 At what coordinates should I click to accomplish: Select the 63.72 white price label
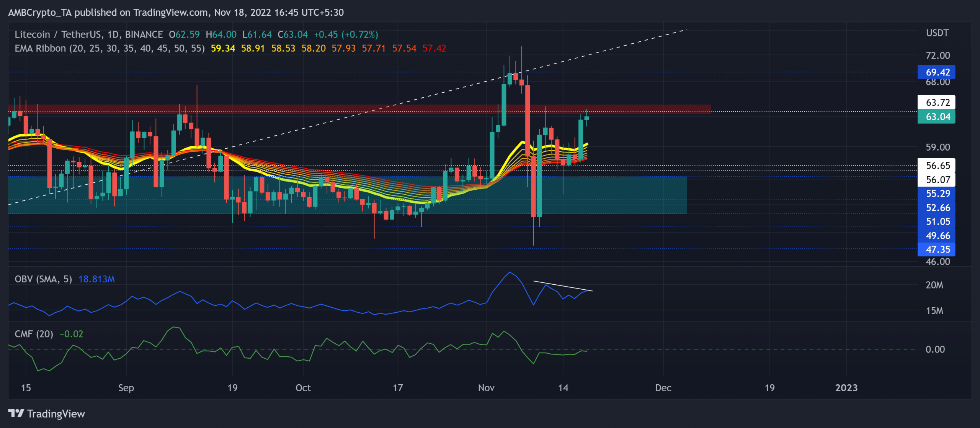pos(936,102)
